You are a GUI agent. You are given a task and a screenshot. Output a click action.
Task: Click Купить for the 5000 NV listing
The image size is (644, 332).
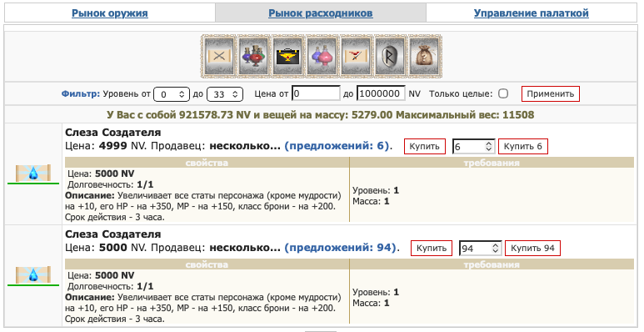pos(432,248)
